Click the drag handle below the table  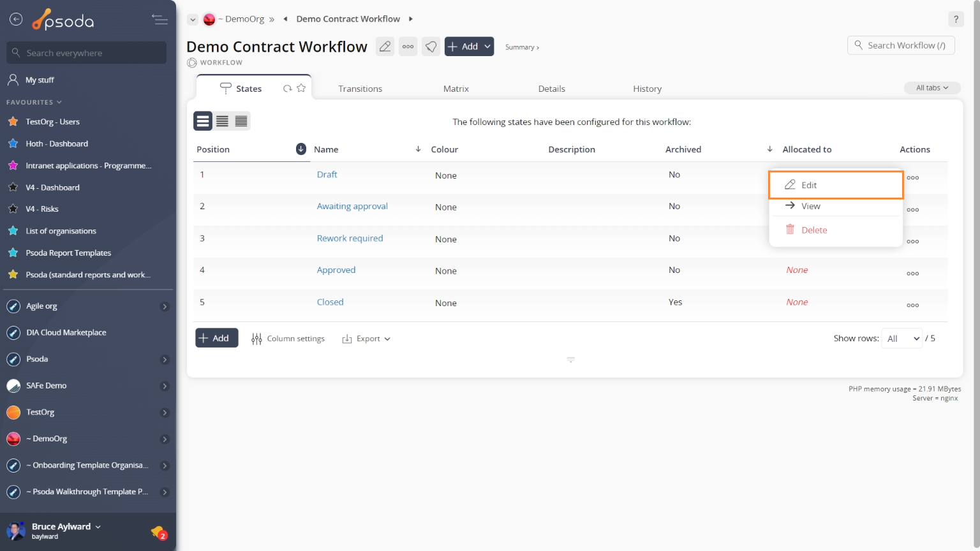point(571,360)
